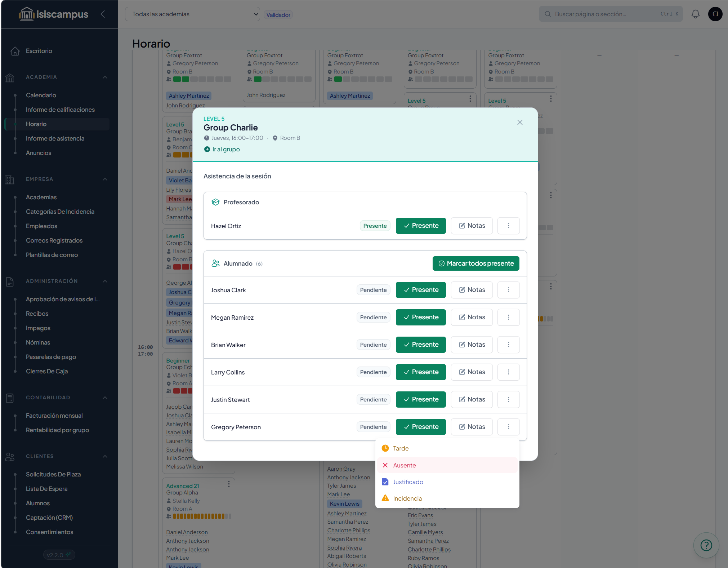Open more options for Brian Walker

[x=508, y=345]
